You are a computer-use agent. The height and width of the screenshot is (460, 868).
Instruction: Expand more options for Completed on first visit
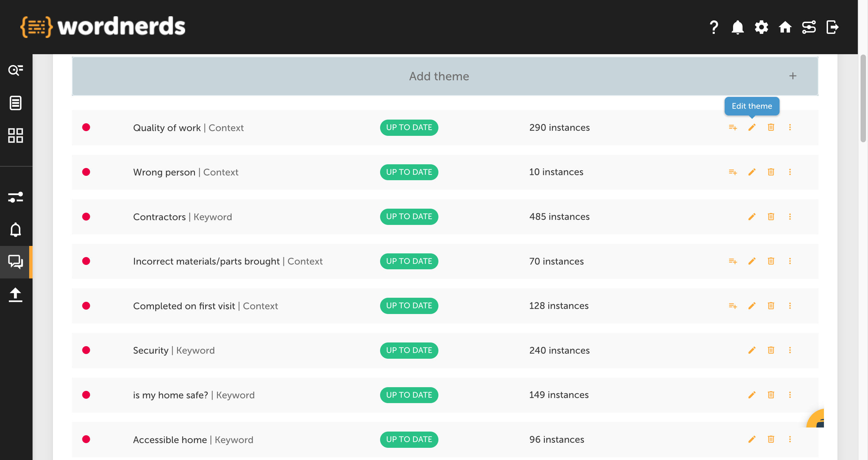click(790, 306)
